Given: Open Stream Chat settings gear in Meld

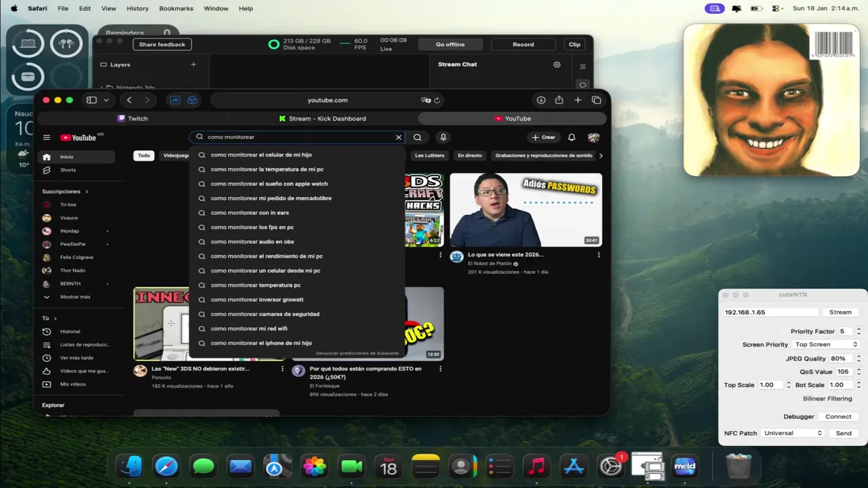Looking at the screenshot, I should point(557,64).
